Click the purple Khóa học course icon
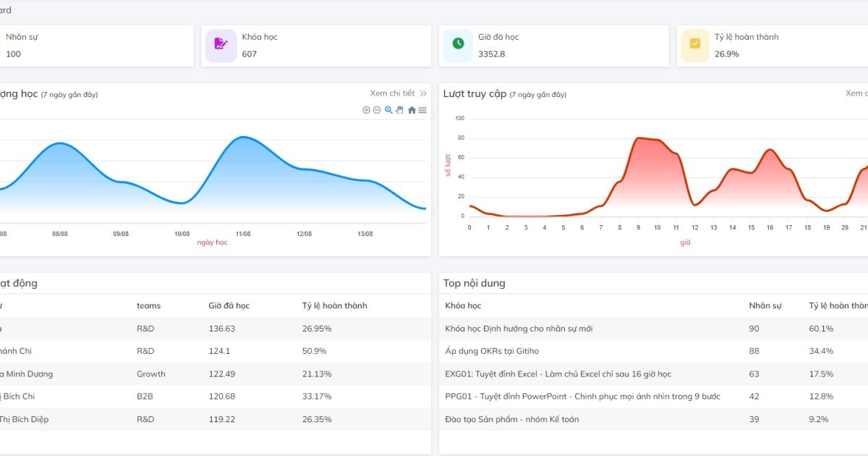This screenshot has height=456, width=868. point(221,45)
